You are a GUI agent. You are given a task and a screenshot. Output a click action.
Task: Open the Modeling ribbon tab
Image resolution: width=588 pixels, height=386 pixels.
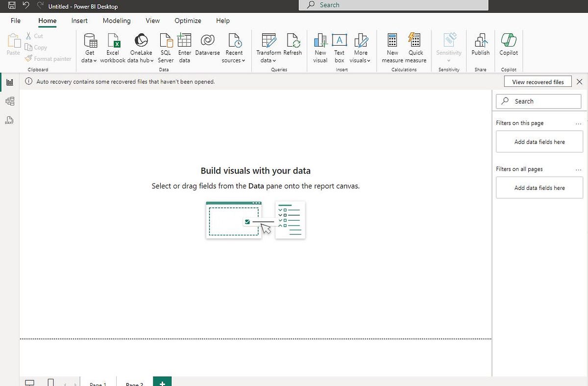click(117, 21)
